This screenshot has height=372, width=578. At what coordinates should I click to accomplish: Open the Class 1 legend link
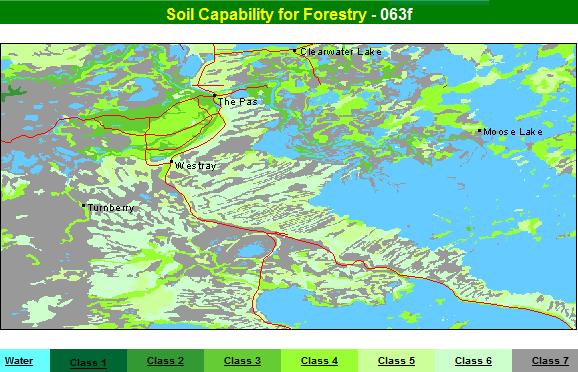(88, 362)
